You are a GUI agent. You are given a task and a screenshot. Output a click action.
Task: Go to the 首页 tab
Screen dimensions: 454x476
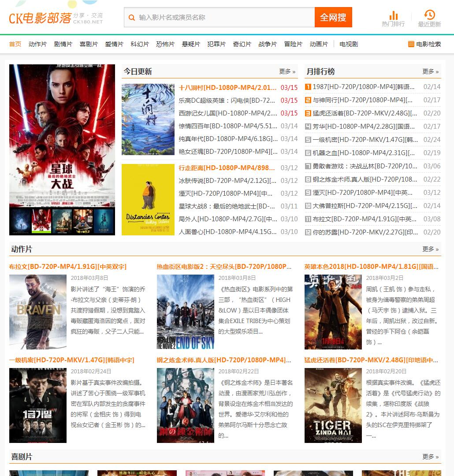15,44
